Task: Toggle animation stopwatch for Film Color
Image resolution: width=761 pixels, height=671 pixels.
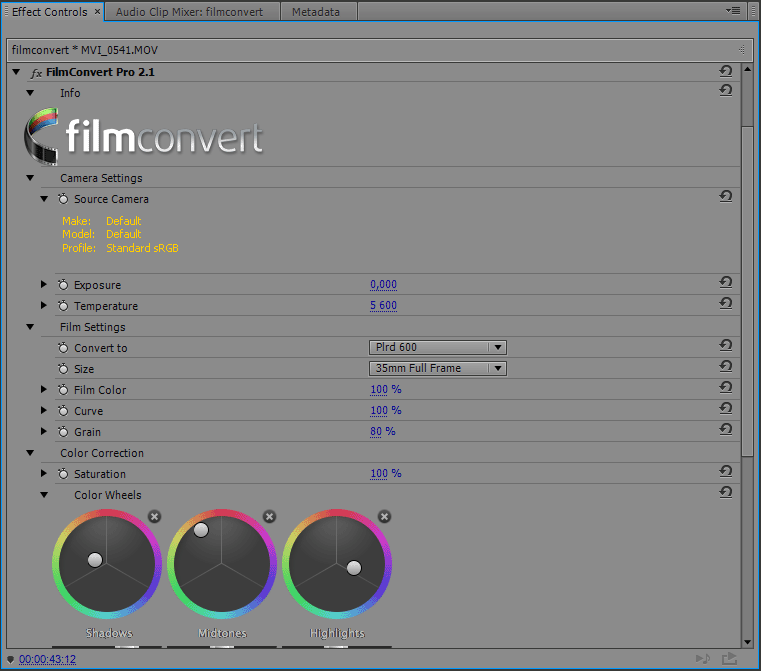Action: click(63, 390)
